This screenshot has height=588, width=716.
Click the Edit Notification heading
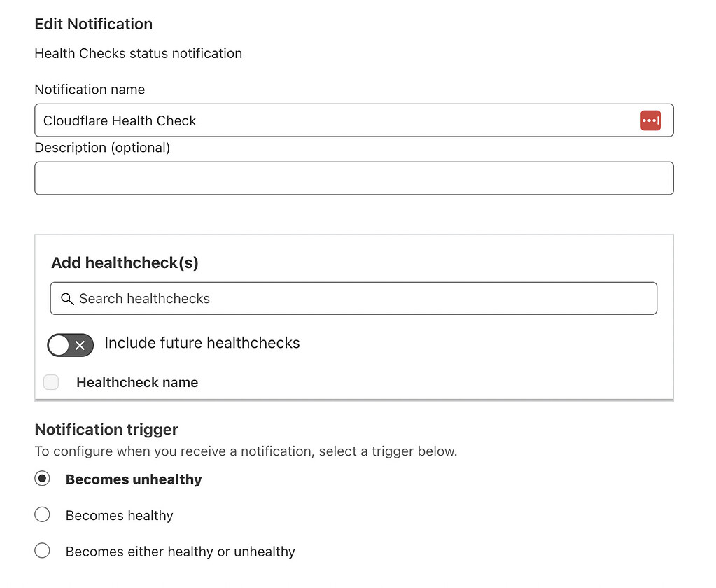(93, 23)
